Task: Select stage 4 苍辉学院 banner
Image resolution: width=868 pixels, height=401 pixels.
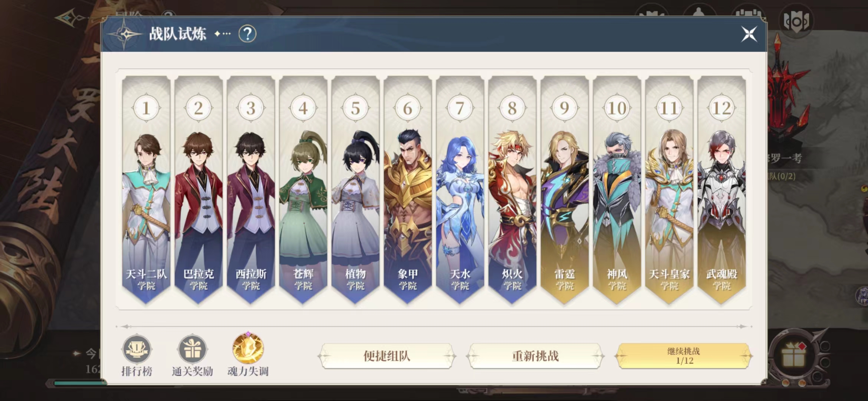Action: pyautogui.click(x=303, y=190)
